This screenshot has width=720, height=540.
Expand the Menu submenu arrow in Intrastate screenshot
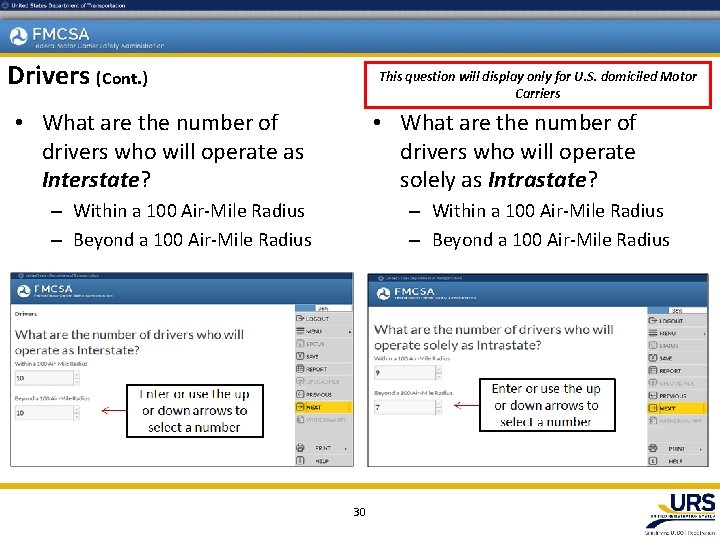coord(704,333)
